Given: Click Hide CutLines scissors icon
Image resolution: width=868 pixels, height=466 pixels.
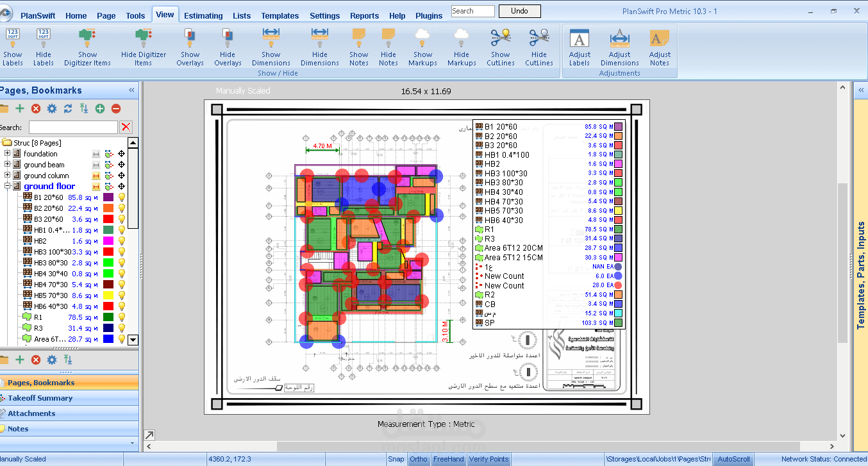Looking at the screenshot, I should click(539, 37).
